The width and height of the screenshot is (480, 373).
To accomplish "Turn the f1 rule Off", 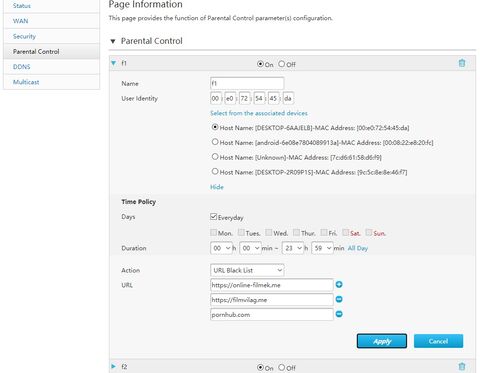I will coord(282,64).
